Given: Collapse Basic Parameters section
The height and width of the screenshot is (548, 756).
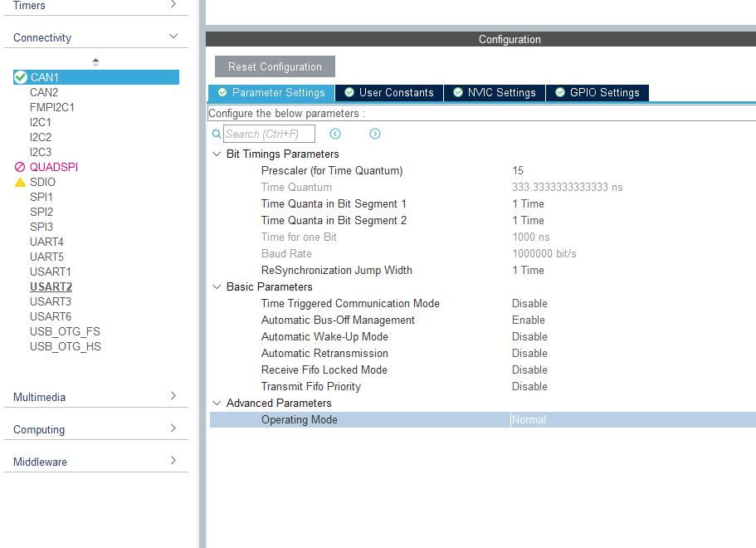Looking at the screenshot, I should [x=217, y=286].
